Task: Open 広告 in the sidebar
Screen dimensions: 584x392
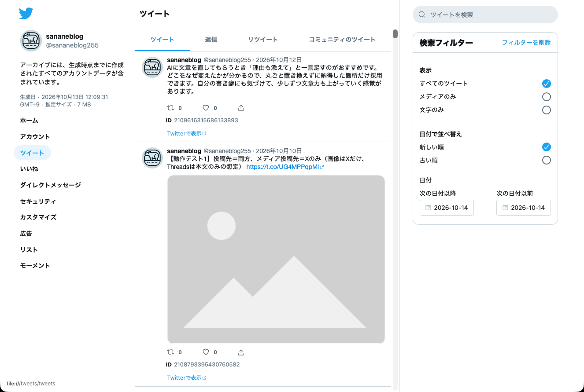Action: [26, 234]
